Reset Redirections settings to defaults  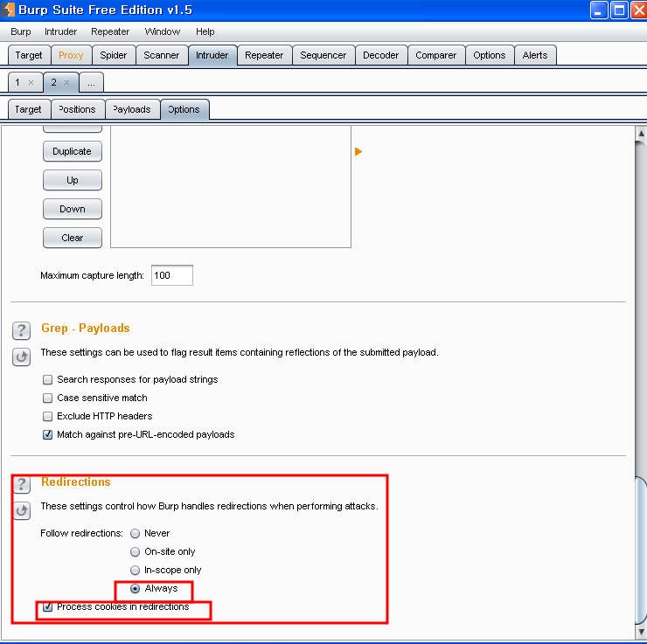pyautogui.click(x=22, y=511)
